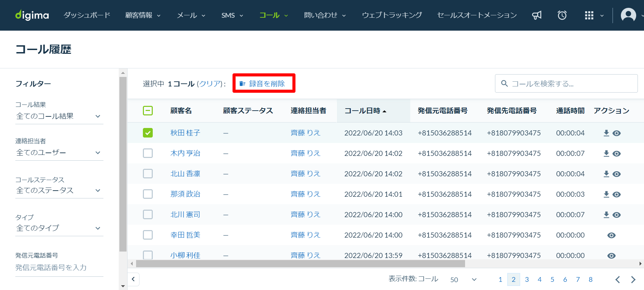Image resolution: width=644 pixels, height=290 pixels.
Task: View details of 北川 憲司 call
Action: tap(617, 215)
